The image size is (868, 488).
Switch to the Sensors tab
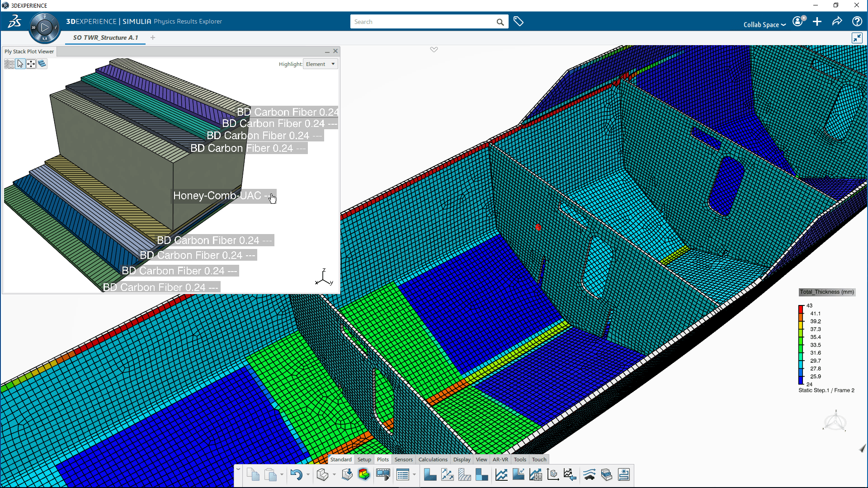click(403, 460)
